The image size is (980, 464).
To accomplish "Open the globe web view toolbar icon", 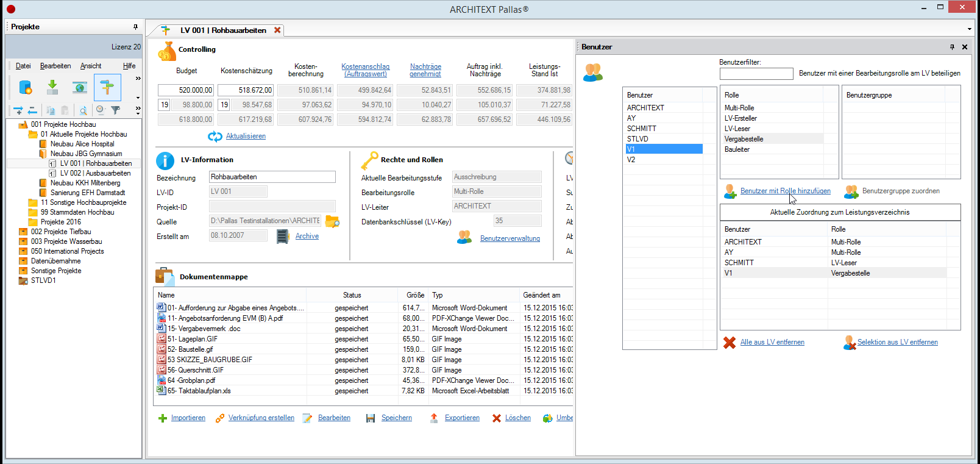I will tap(80, 88).
